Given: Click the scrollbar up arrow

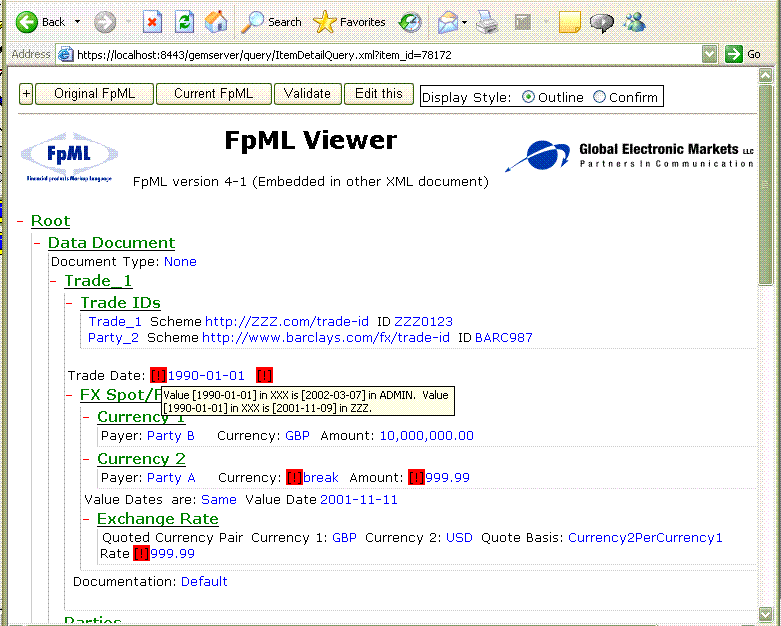Looking at the screenshot, I should [765, 75].
